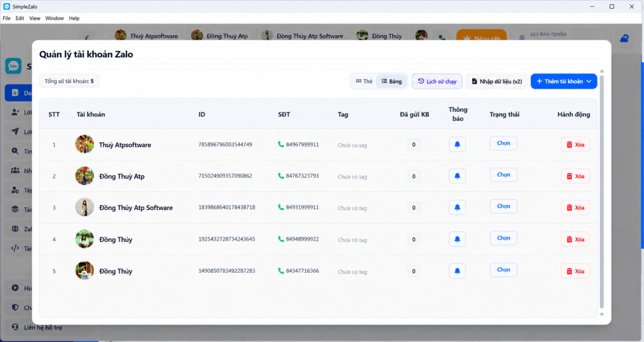Image resolution: width=644 pixels, height=342 pixels.
Task: Click Chọn for Đồng Thùy Atp Software
Action: pyautogui.click(x=504, y=206)
